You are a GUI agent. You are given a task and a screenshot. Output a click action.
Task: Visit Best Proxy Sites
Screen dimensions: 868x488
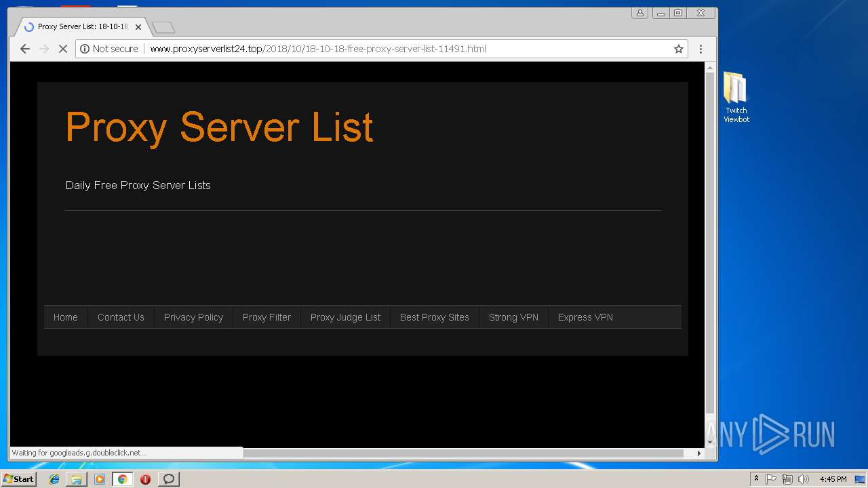point(435,317)
